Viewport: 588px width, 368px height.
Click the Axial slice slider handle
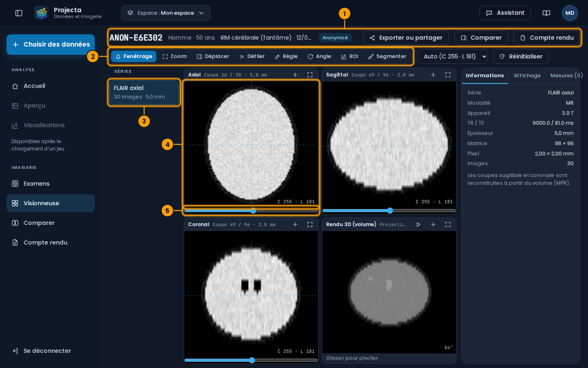[x=253, y=211]
